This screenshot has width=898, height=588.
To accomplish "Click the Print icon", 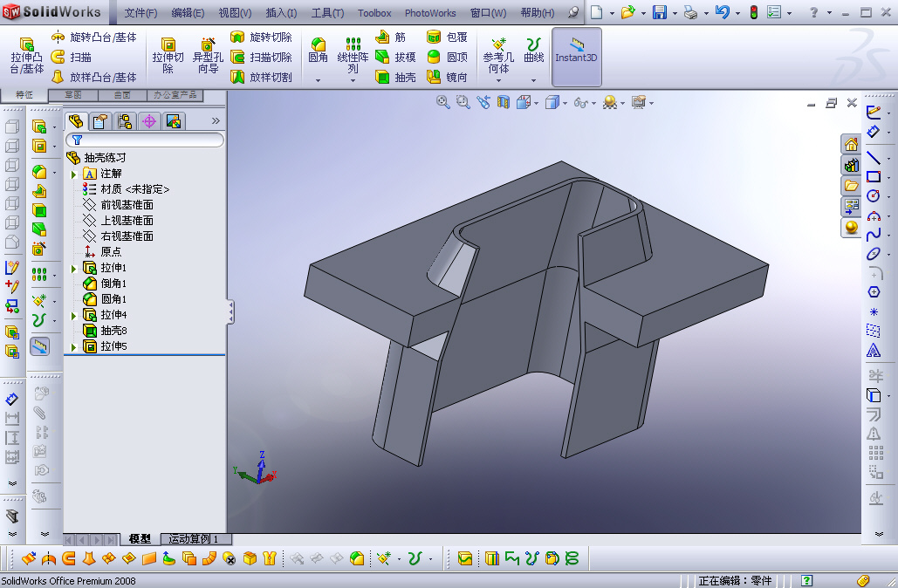I will pyautogui.click(x=690, y=12).
